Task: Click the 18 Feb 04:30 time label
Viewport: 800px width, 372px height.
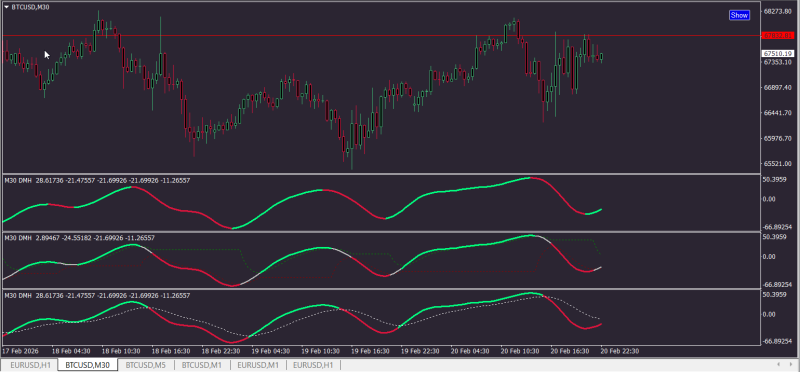Action: 71,352
